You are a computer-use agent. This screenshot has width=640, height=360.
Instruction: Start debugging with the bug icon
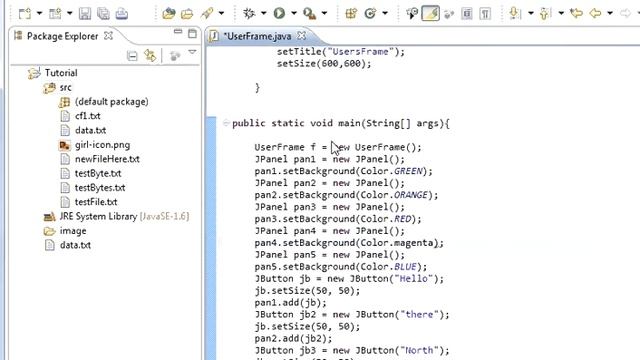tap(249, 13)
